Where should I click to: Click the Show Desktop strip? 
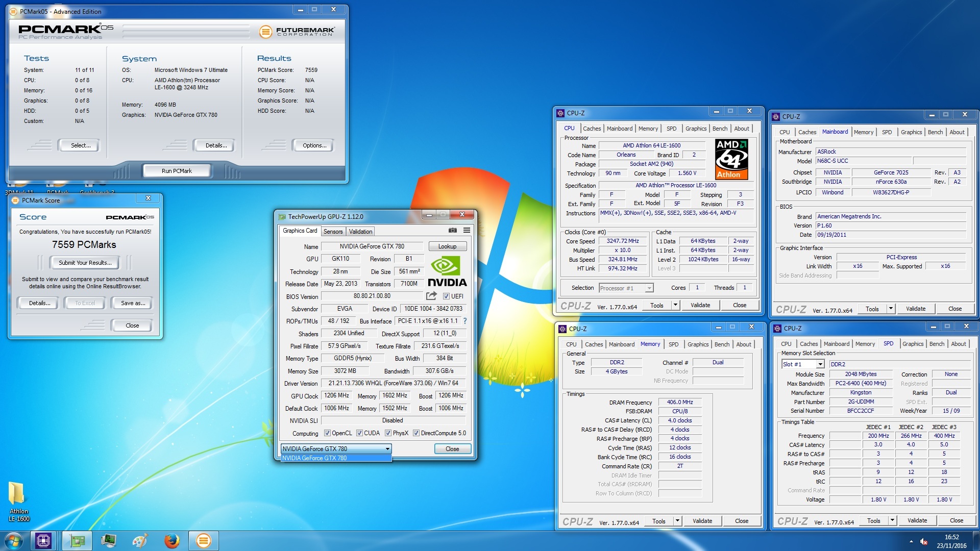pos(976,541)
